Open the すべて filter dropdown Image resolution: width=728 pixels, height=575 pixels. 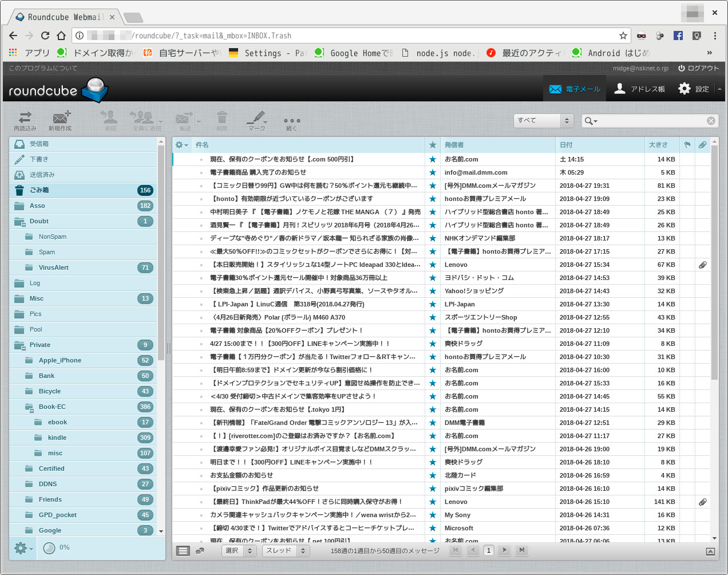pyautogui.click(x=543, y=121)
